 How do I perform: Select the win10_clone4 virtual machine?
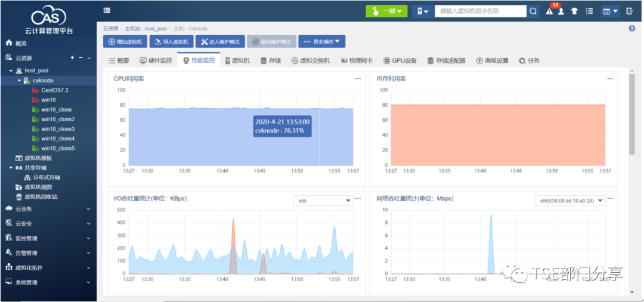pos(58,138)
